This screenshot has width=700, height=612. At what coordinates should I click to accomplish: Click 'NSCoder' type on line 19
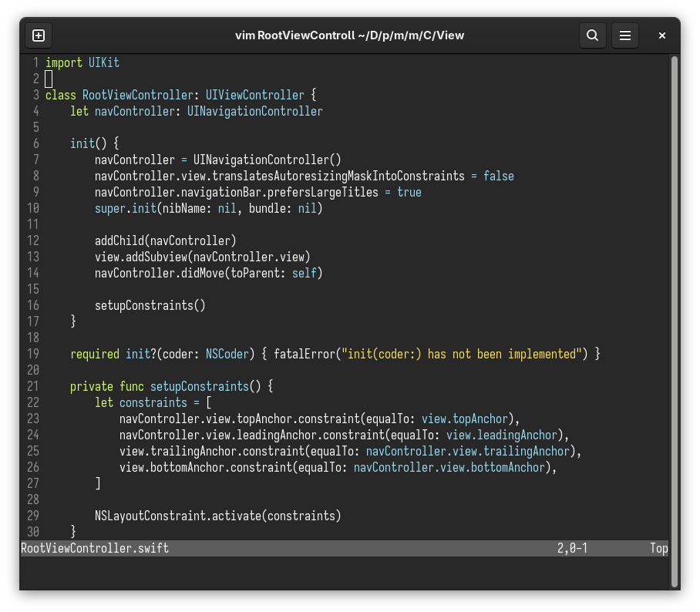(x=227, y=354)
